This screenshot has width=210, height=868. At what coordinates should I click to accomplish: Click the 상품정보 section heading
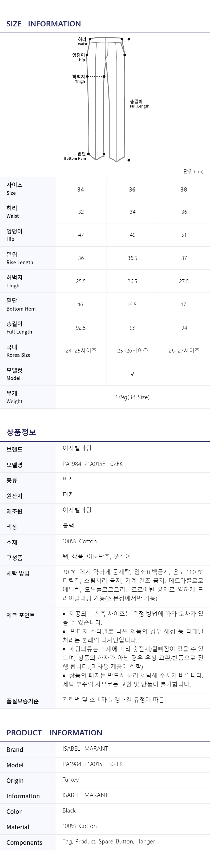21,432
